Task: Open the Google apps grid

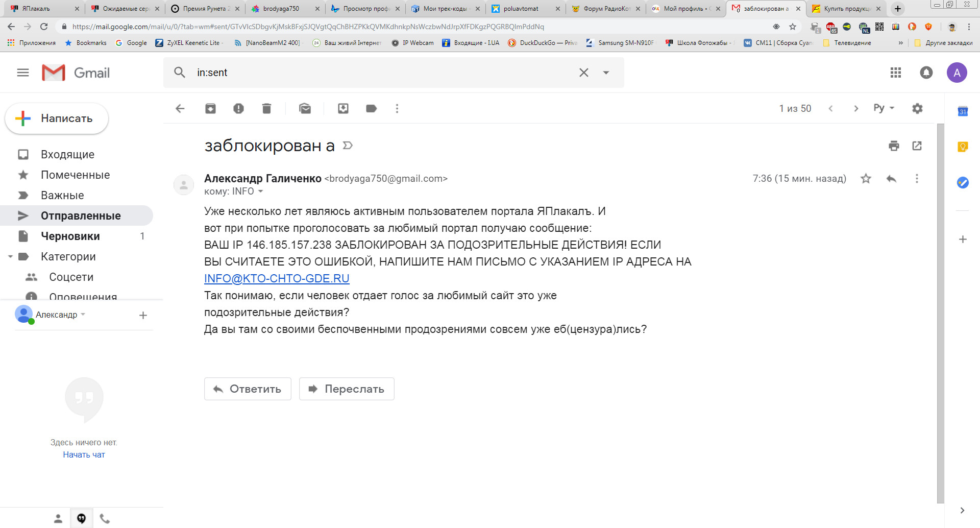Action: [896, 73]
